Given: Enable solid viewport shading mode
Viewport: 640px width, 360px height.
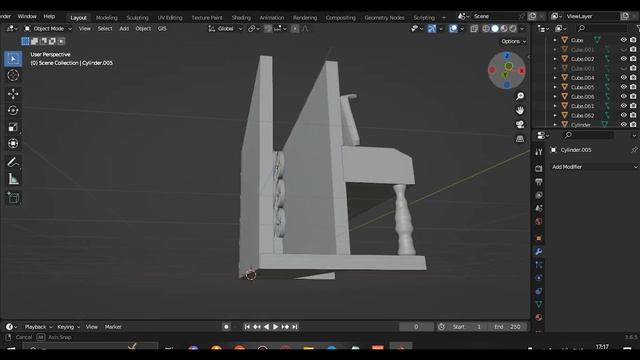Looking at the screenshot, I should click(x=495, y=29).
